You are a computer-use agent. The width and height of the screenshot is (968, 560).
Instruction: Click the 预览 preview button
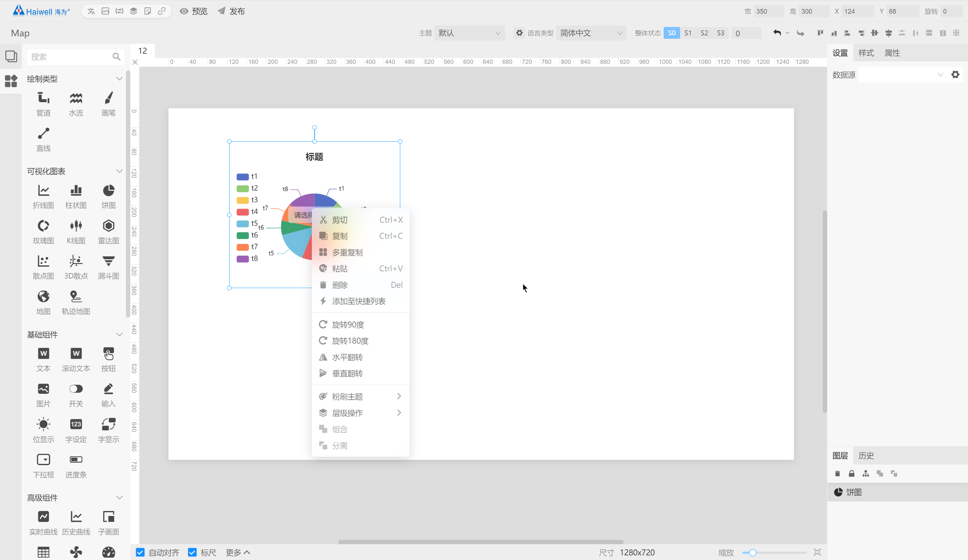194,11
